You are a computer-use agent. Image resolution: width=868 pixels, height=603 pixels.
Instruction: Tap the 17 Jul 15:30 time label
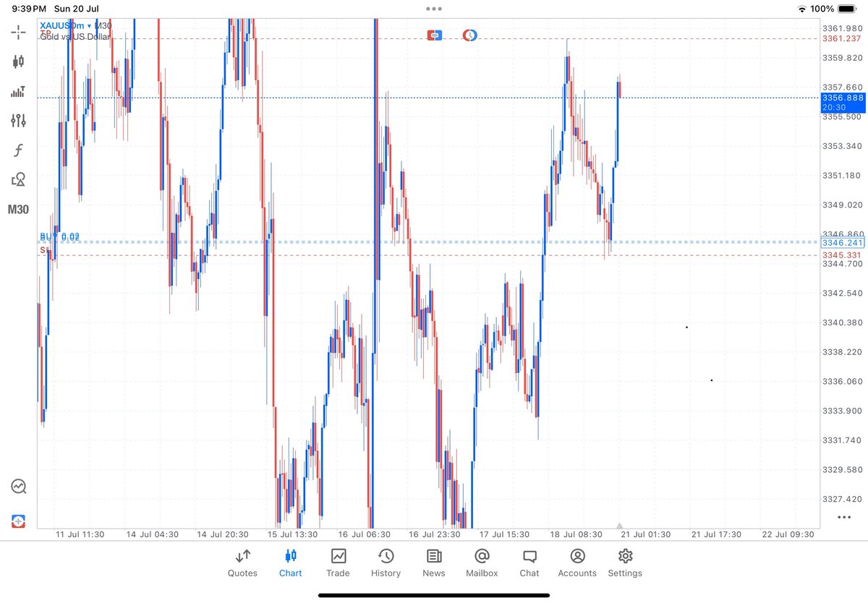click(504, 535)
